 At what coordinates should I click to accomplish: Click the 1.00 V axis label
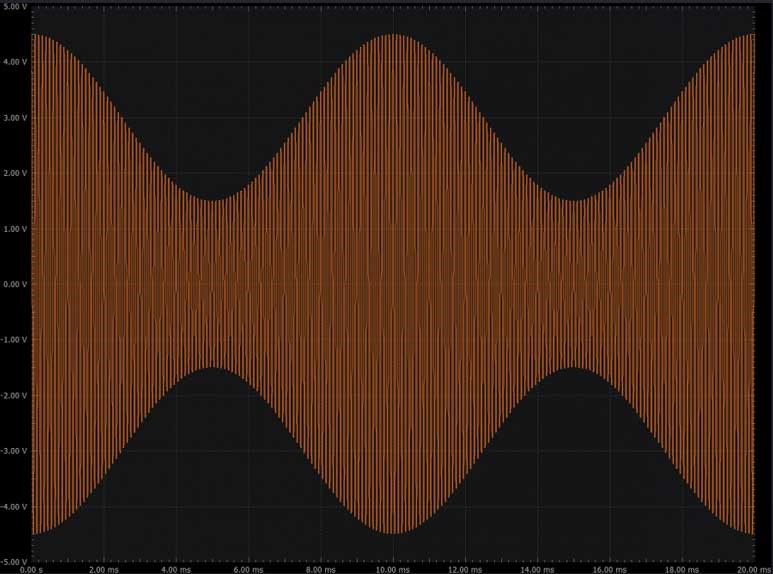(17, 229)
